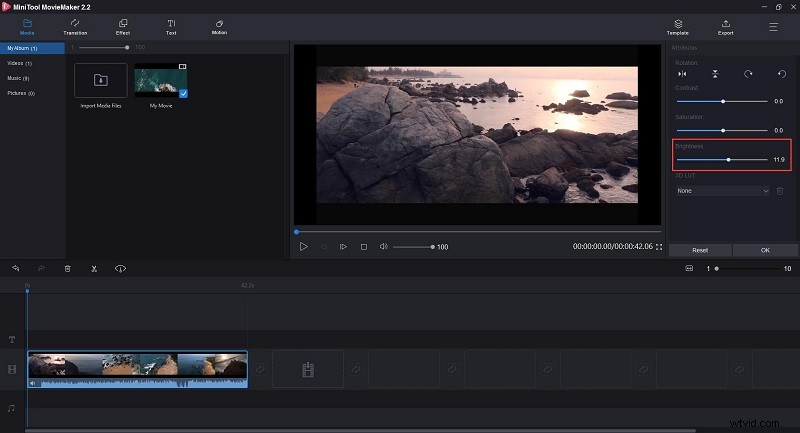The width and height of the screenshot is (800, 433).
Task: Click the video track icon
Action: [x=12, y=369]
